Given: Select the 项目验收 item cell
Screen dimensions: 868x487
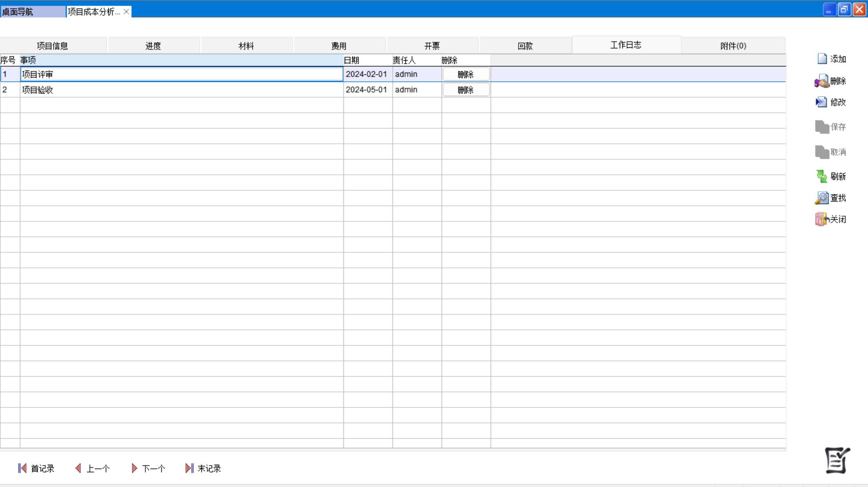Looking at the screenshot, I should pyautogui.click(x=181, y=90).
